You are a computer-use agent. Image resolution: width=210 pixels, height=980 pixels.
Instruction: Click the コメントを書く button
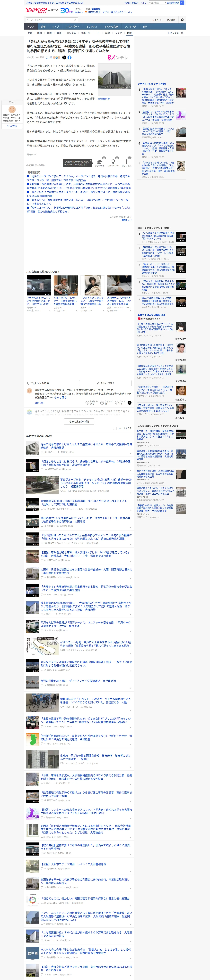tap(105, 383)
